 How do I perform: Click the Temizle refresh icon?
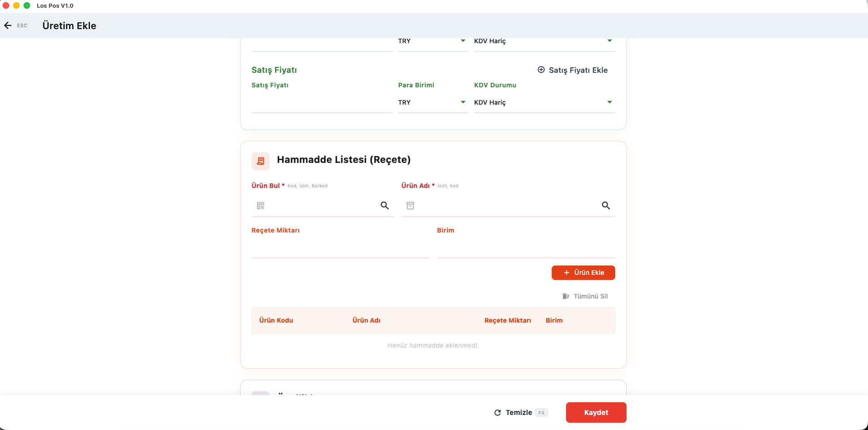(x=497, y=413)
